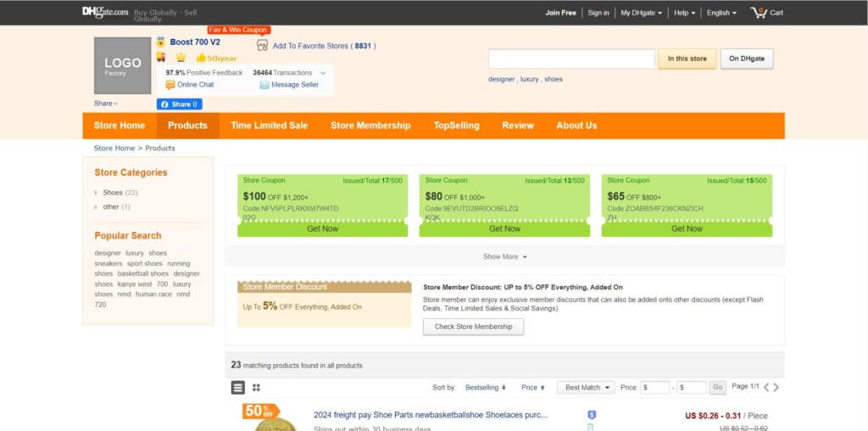The image size is (868, 431).
Task: Click the Facebook Share 0 button
Action: 180,104
